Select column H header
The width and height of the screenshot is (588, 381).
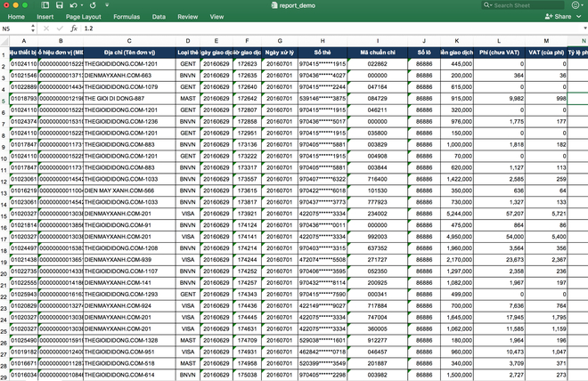click(322, 41)
